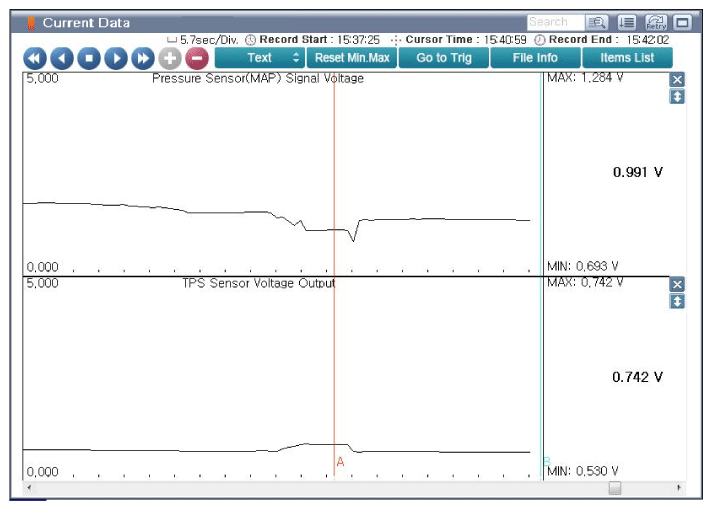Open the Items List
This screenshot has width=712, height=510.
627,58
